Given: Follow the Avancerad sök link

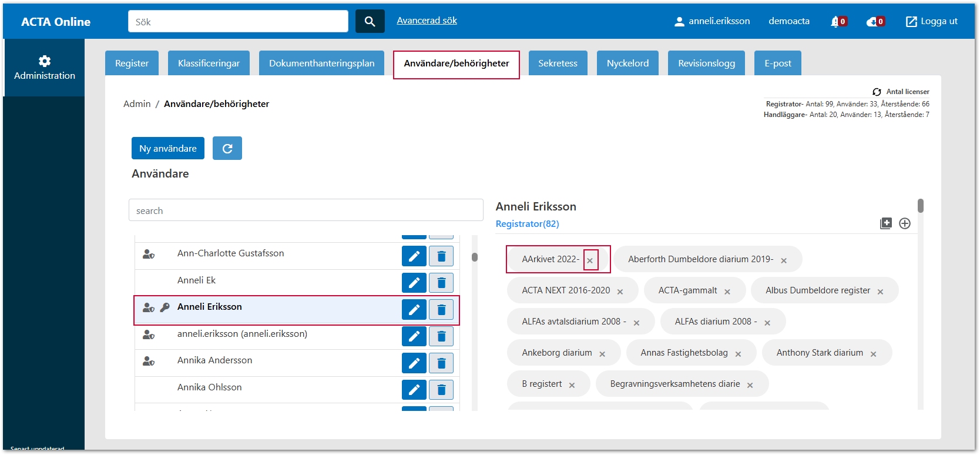Looking at the screenshot, I should pos(427,21).
